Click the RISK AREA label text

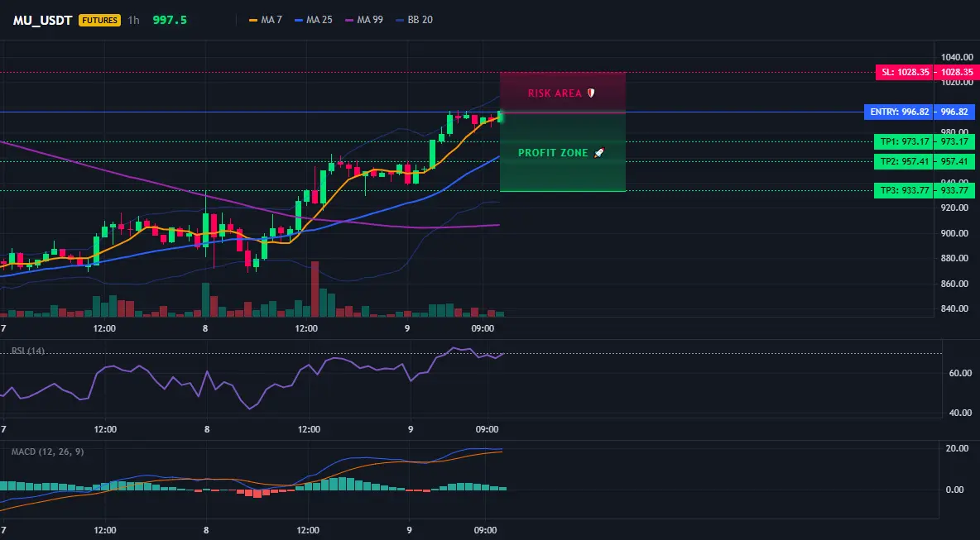point(555,93)
